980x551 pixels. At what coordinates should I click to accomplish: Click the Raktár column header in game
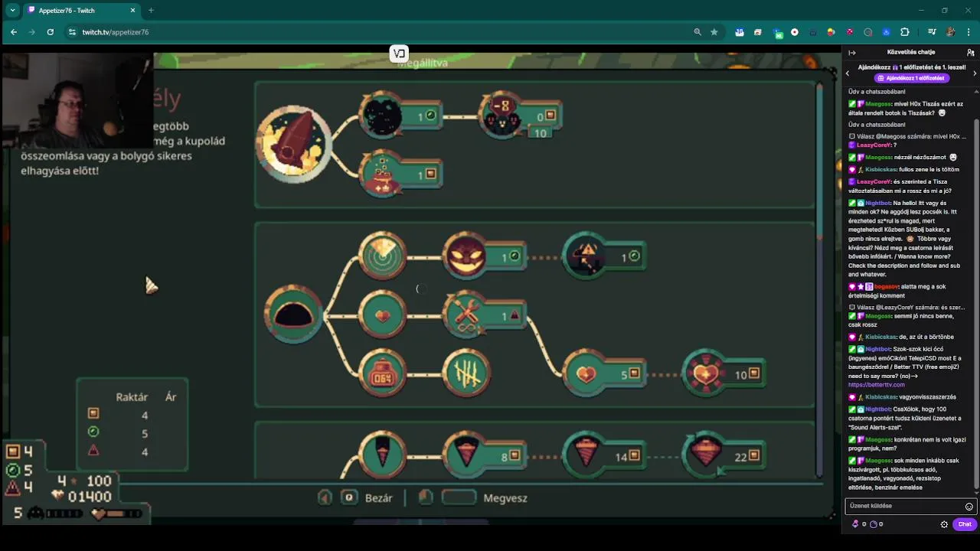(132, 397)
